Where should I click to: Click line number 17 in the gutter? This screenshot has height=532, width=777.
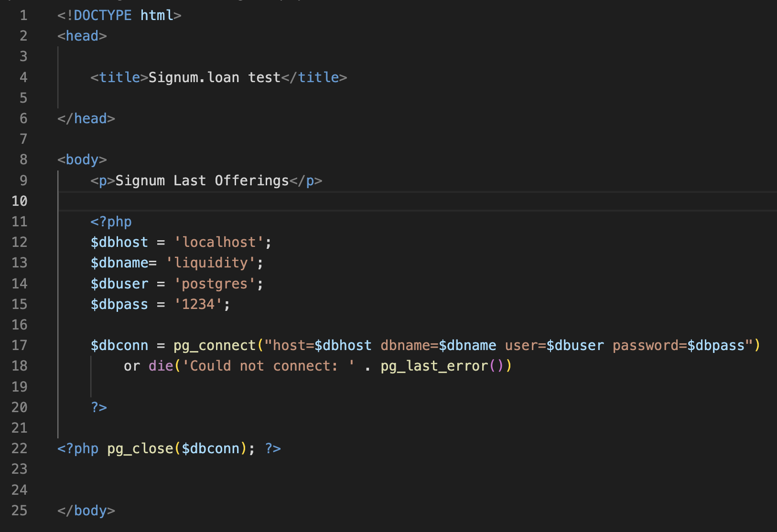pyautogui.click(x=20, y=345)
